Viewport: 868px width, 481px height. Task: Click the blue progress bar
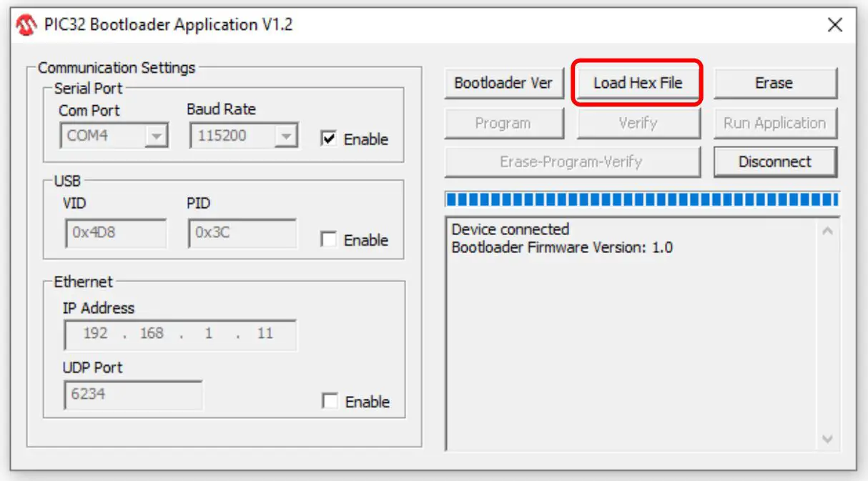click(x=640, y=197)
